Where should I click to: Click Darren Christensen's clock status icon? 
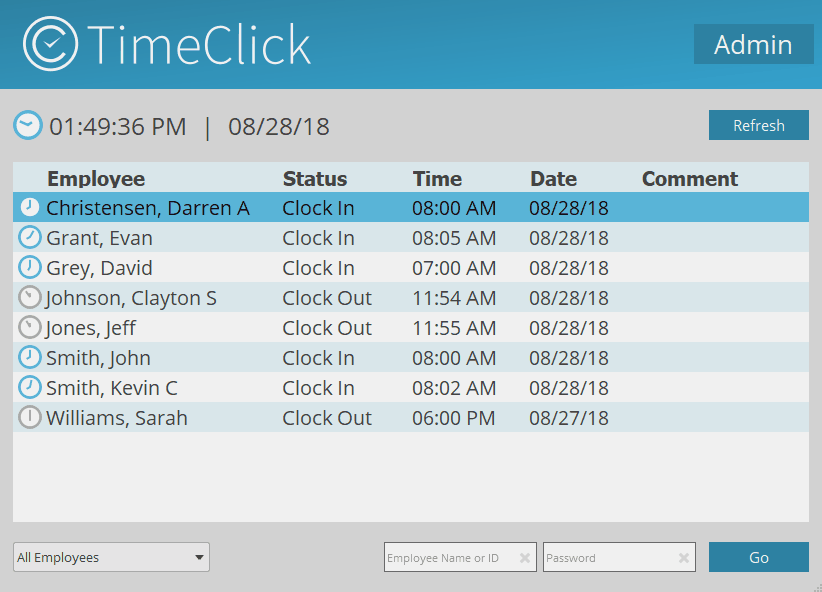pyautogui.click(x=29, y=207)
